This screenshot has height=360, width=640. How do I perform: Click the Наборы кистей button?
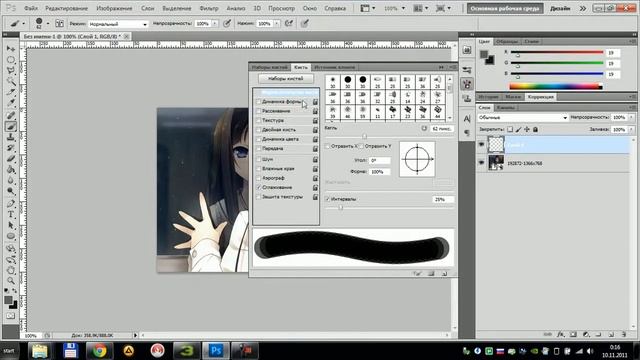pos(286,78)
